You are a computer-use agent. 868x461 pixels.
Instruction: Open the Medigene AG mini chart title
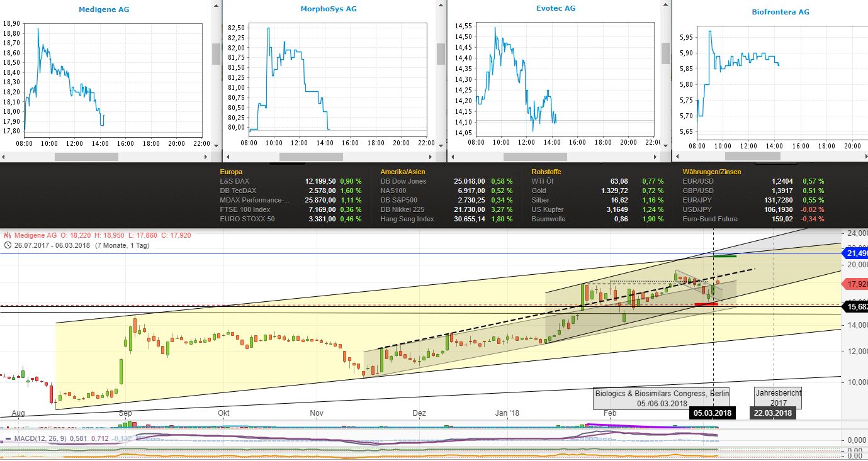pos(103,9)
